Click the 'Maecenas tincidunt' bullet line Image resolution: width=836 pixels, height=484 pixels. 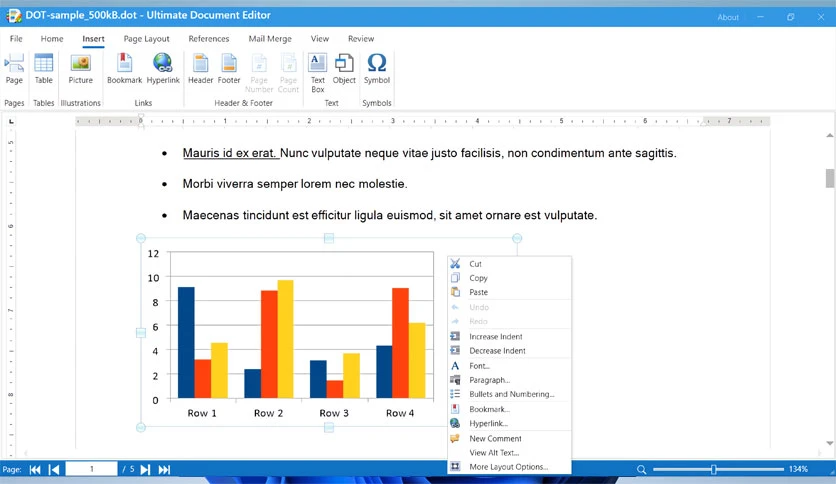[x=390, y=215]
